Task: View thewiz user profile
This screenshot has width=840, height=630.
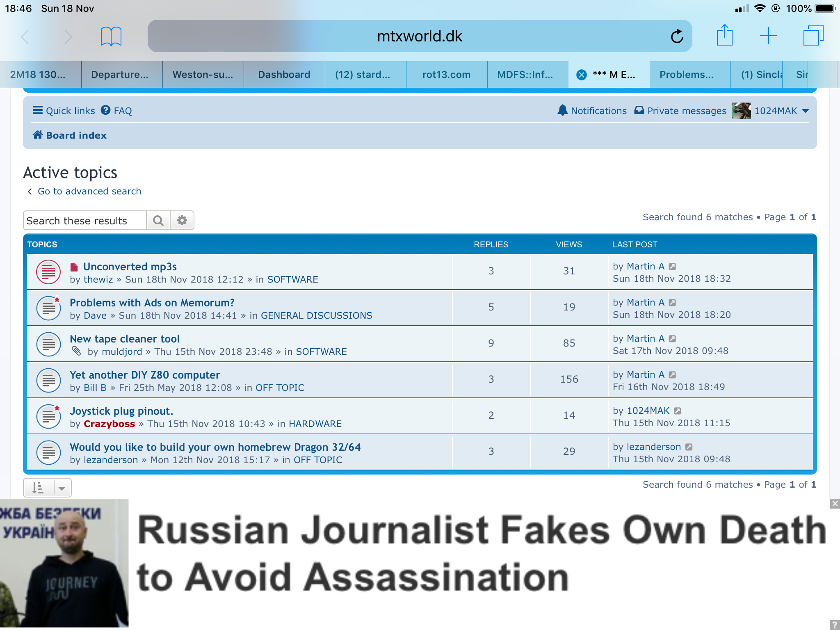Action: point(98,279)
